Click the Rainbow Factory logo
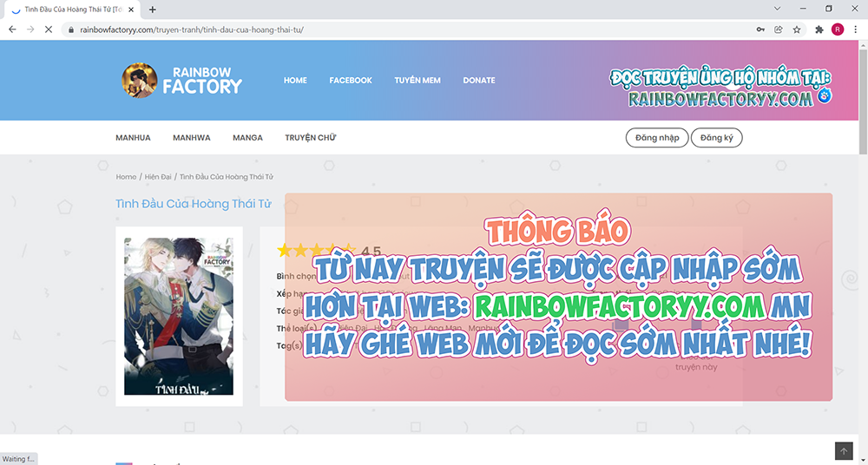Image resolution: width=868 pixels, height=465 pixels. tap(182, 80)
